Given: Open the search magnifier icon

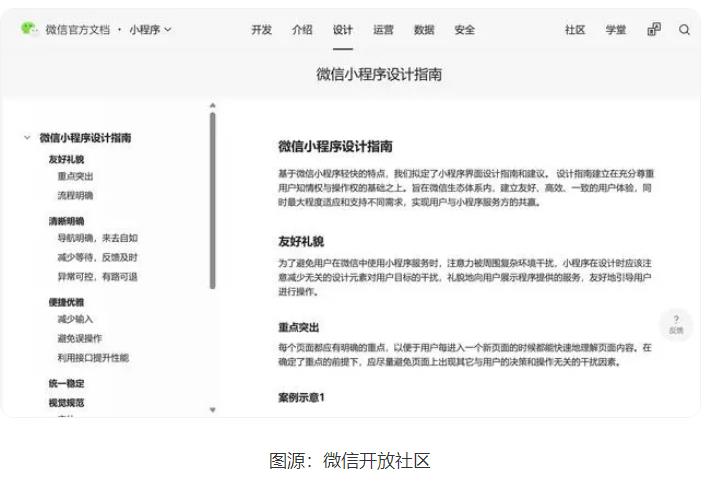Looking at the screenshot, I should coord(684,30).
